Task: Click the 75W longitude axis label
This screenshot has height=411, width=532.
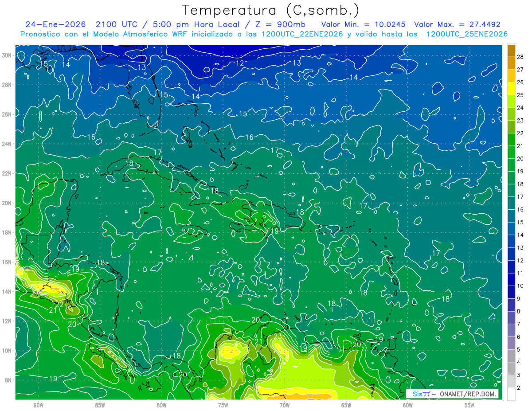Action: pos(223,405)
